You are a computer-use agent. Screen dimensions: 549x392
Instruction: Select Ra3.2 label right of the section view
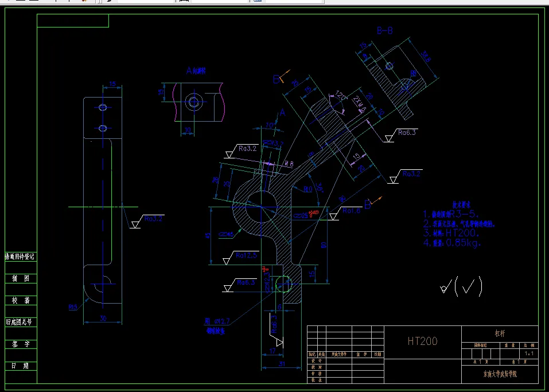411,174
